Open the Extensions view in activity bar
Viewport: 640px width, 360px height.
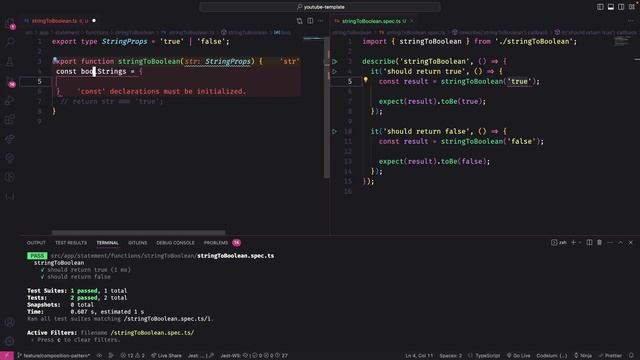(x=10, y=120)
